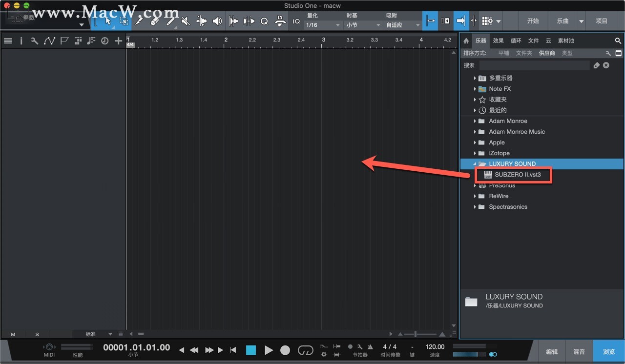Click the browser wrench settings icon
The image size is (625, 364).
[608, 53]
